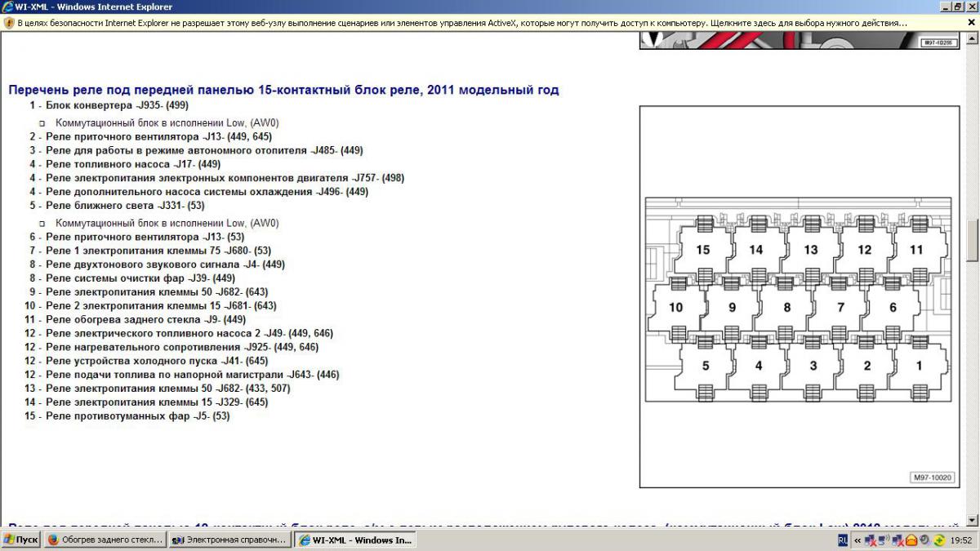Click the page scrollbar down arrow
Image resolution: width=980 pixels, height=551 pixels.
click(972, 520)
